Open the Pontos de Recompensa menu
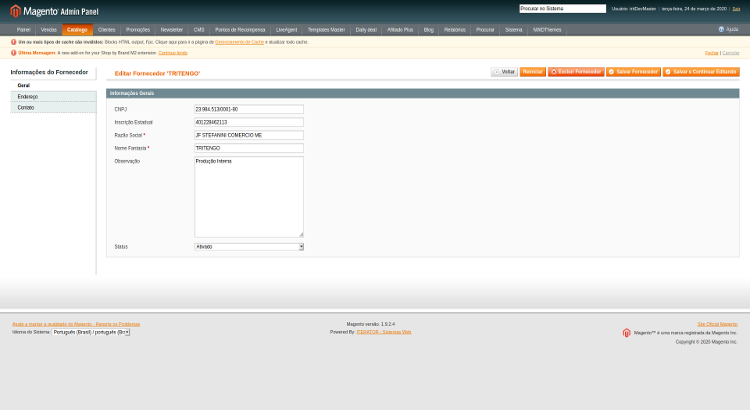The height and width of the screenshot is (410, 750). point(240,30)
